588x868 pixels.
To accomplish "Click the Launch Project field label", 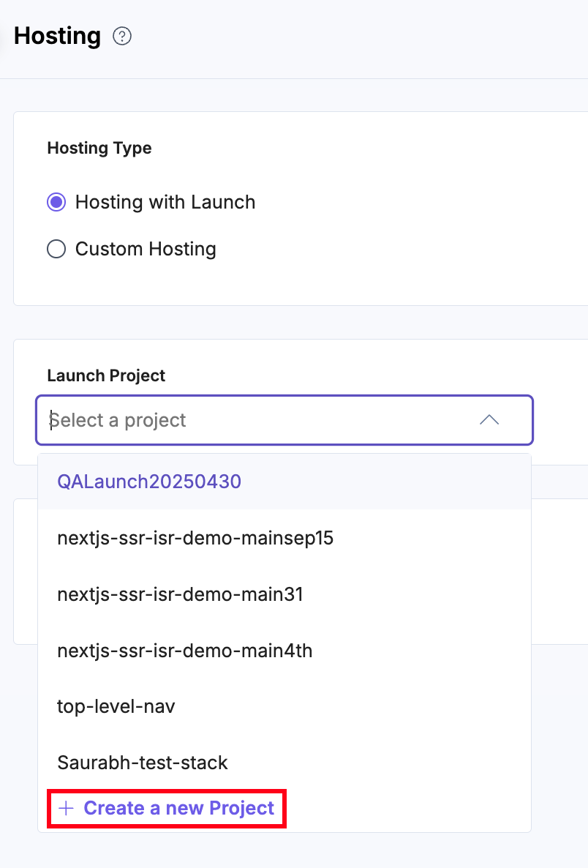I will tap(106, 375).
